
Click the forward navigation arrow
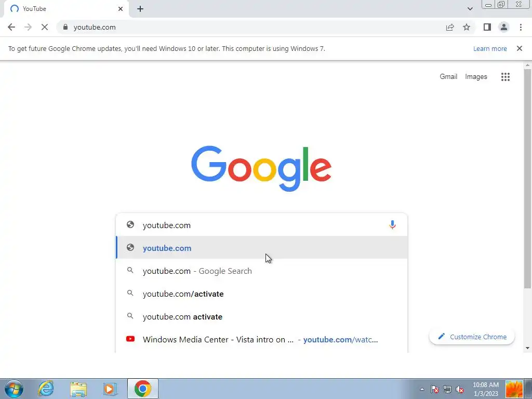point(28,27)
